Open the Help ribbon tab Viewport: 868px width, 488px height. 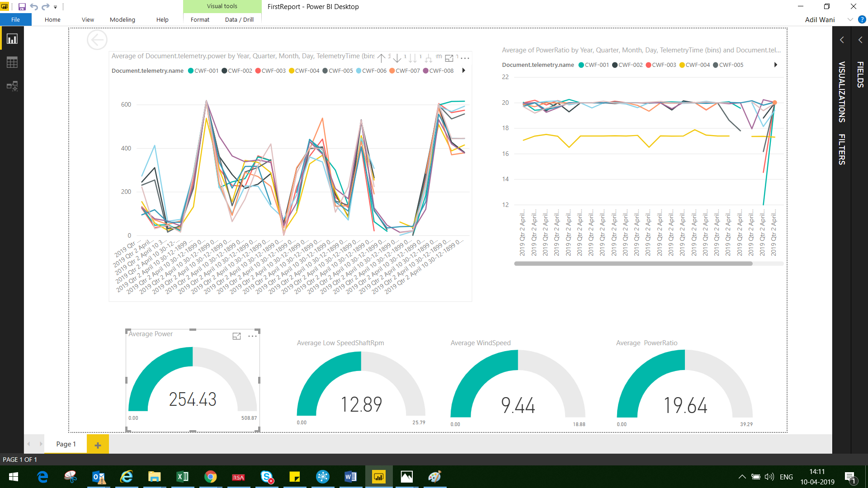tap(162, 19)
